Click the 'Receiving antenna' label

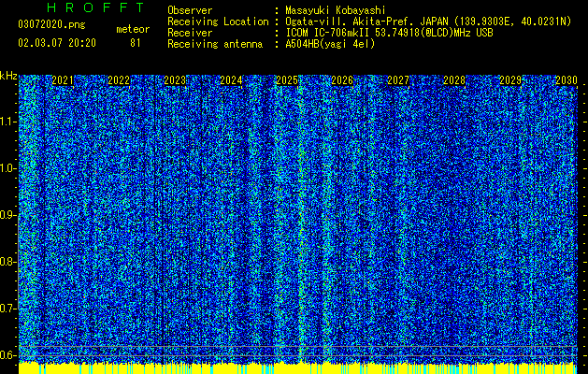[x=215, y=44]
